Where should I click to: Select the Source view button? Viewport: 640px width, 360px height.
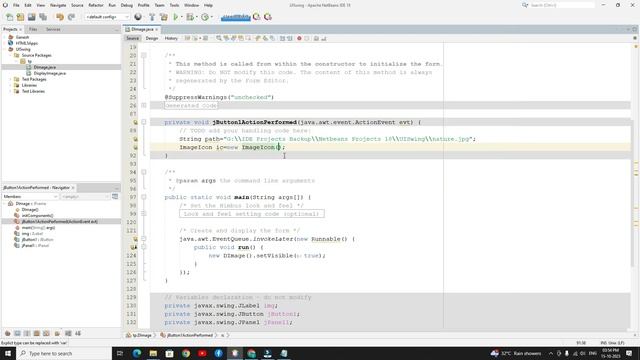(x=132, y=38)
